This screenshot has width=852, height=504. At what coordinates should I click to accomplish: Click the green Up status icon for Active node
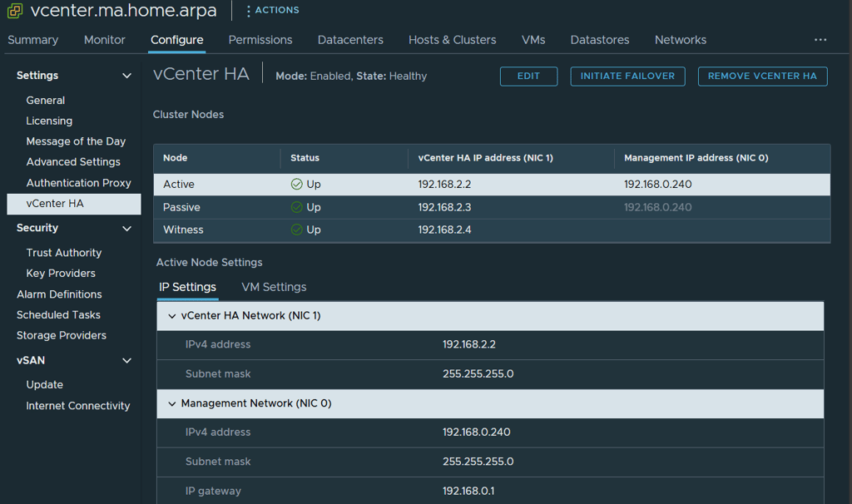296,185
